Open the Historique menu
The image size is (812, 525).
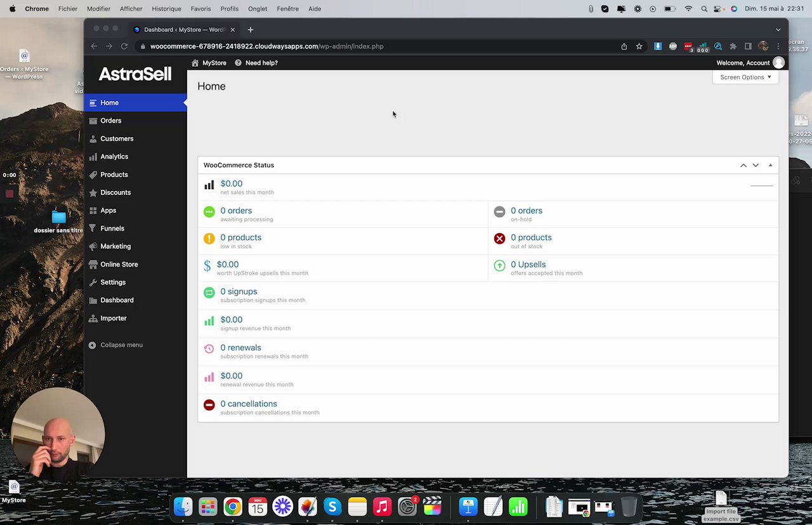166,9
